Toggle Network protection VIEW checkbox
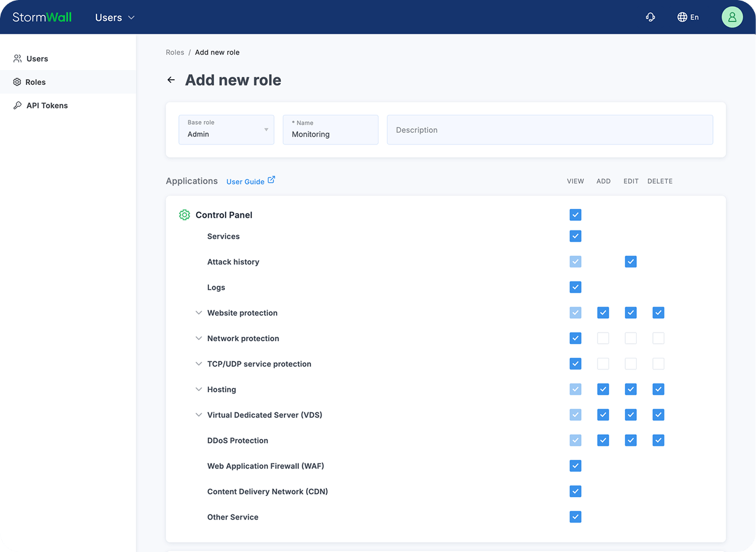The image size is (756, 552). tap(575, 338)
